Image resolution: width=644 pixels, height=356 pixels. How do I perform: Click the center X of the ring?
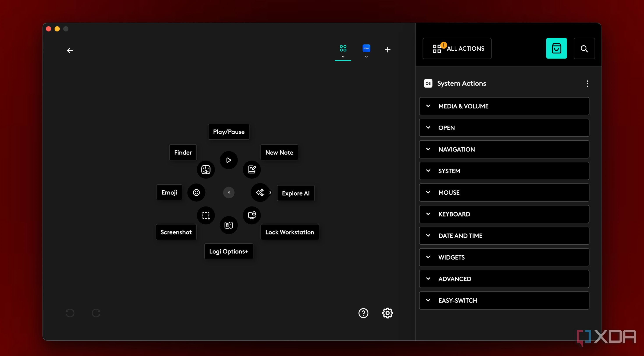229,192
